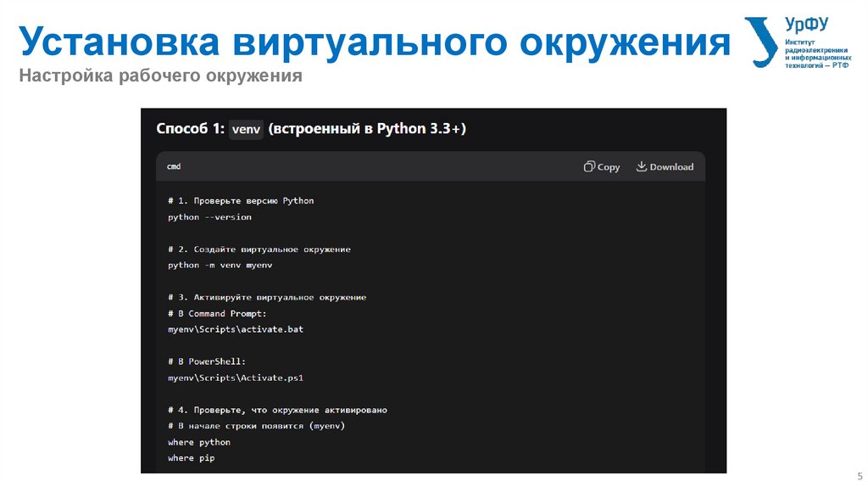The width and height of the screenshot is (868, 487).
Task: Click subtitle 'Настройка рабочего окружения'
Action: [160, 76]
